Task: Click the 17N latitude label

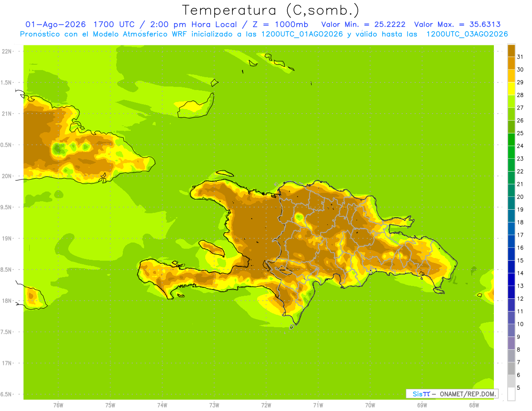Action: click(7, 363)
